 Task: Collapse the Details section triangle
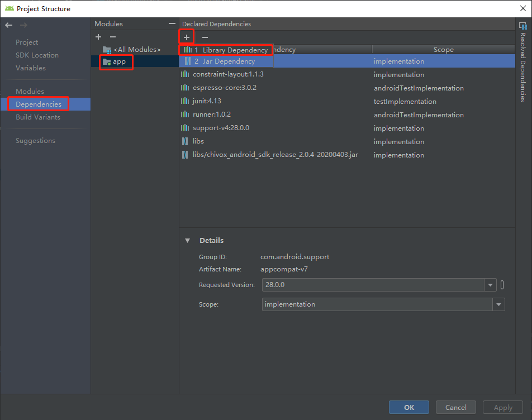click(187, 240)
